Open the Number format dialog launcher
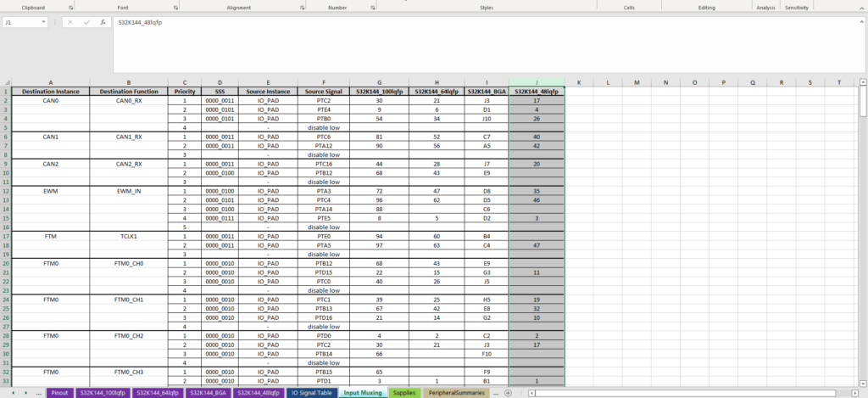Screen dimensions: 868x398 coord(371,7)
